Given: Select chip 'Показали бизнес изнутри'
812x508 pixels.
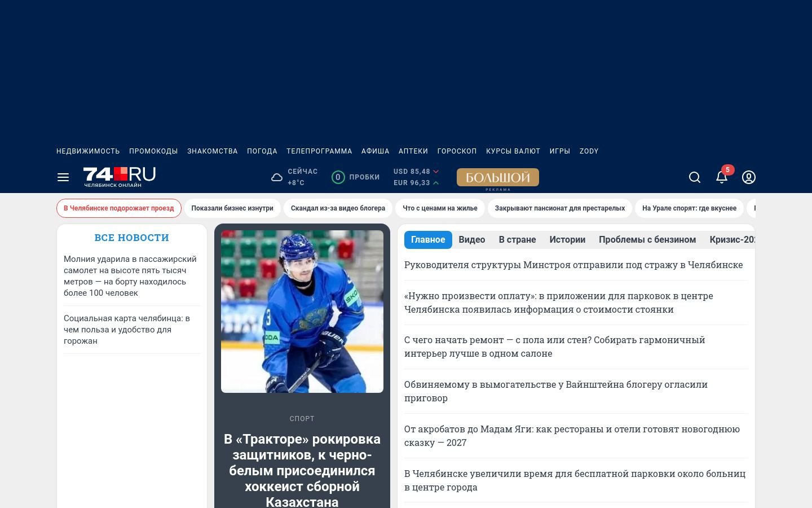Looking at the screenshot, I should click(232, 208).
